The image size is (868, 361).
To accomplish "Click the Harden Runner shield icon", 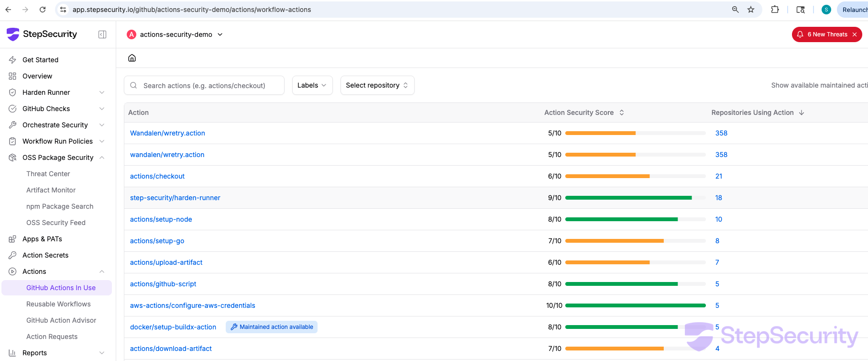I will coord(12,92).
